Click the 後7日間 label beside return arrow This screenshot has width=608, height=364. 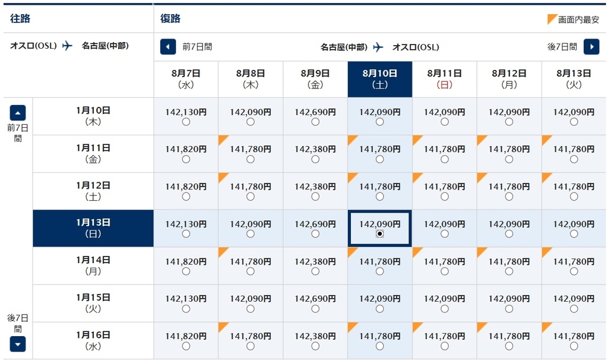[x=562, y=47]
